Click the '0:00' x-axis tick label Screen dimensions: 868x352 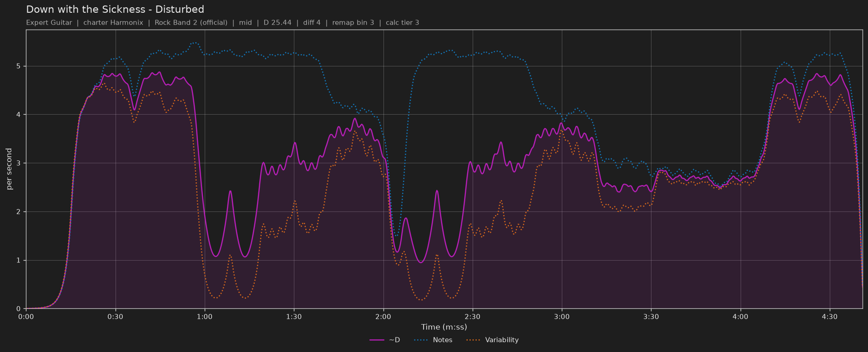pyautogui.click(x=26, y=317)
